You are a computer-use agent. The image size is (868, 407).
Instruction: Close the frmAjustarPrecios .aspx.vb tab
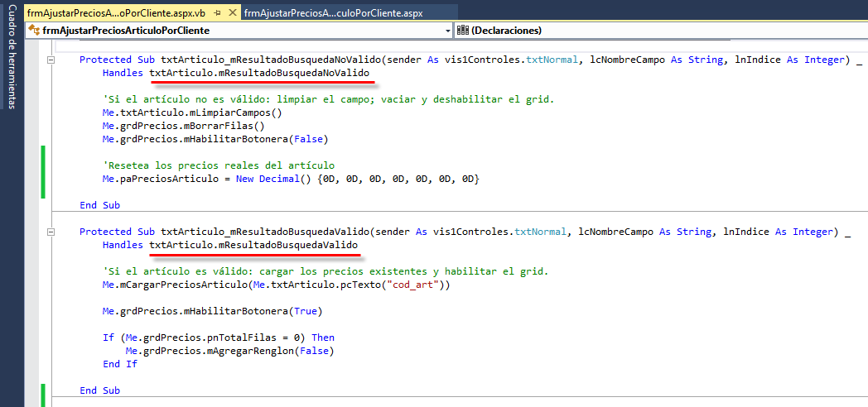[x=231, y=13]
